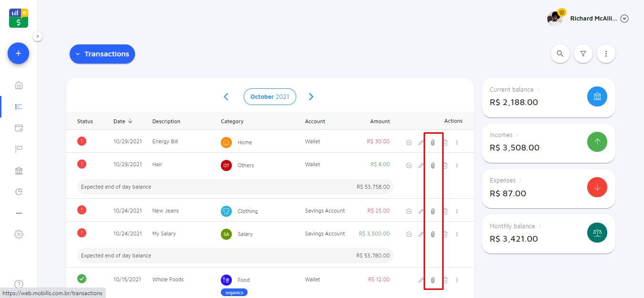Expand the collapsed left sidebar

(x=37, y=36)
